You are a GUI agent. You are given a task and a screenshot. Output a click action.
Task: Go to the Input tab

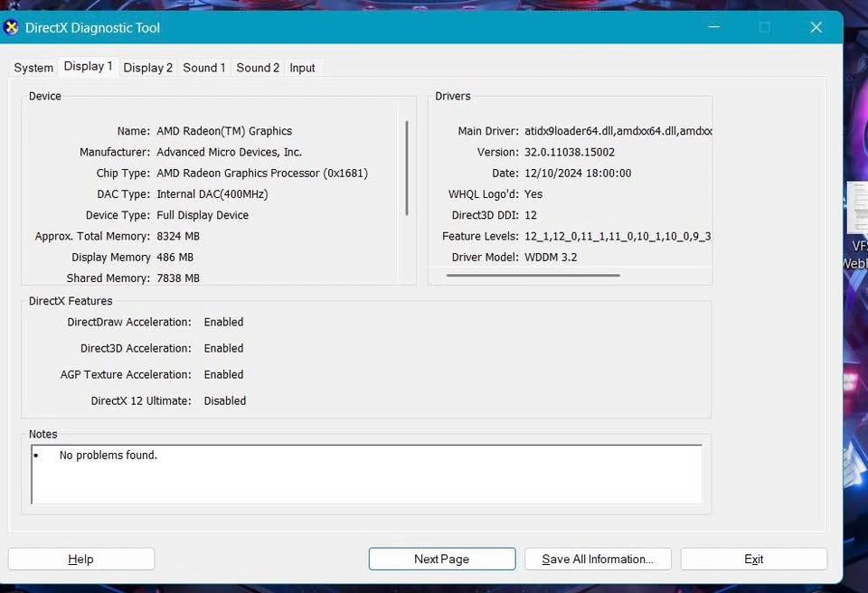point(302,68)
